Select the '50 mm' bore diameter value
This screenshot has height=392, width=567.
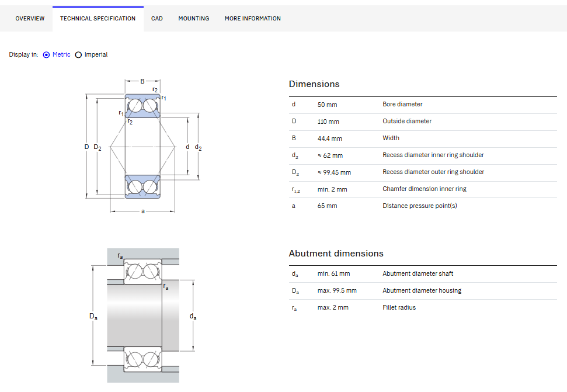tap(327, 105)
